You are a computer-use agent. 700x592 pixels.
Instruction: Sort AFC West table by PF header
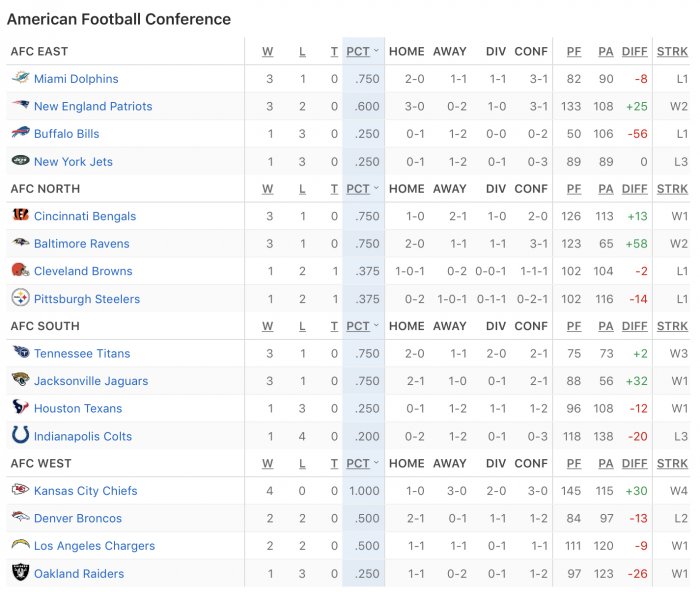coord(573,463)
